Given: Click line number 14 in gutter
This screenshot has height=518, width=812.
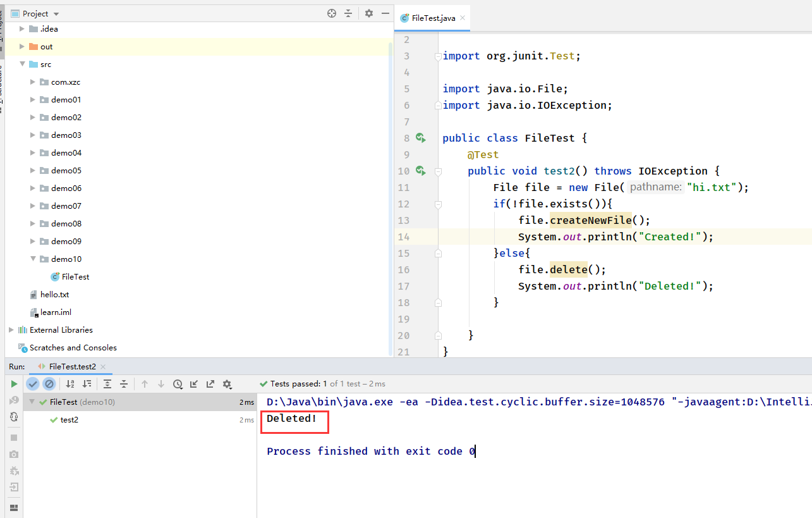Looking at the screenshot, I should (x=403, y=237).
